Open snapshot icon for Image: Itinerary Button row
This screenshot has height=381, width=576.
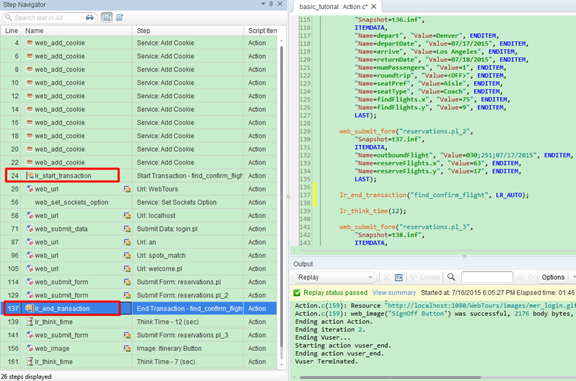(127, 348)
